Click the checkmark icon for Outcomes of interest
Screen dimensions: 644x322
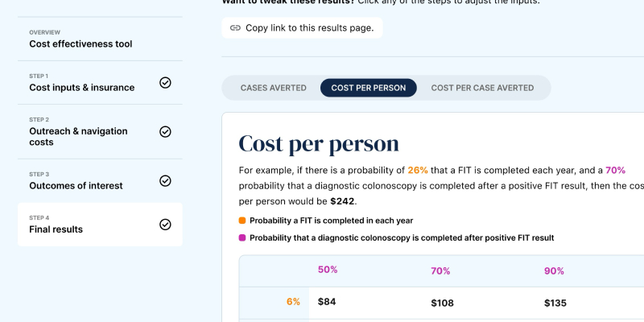click(165, 181)
